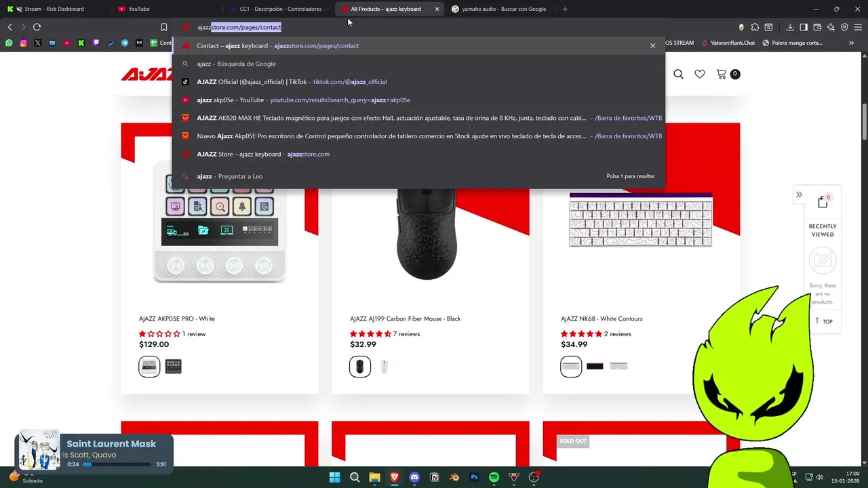Open the Gmail bookmark icon

click(x=139, y=43)
